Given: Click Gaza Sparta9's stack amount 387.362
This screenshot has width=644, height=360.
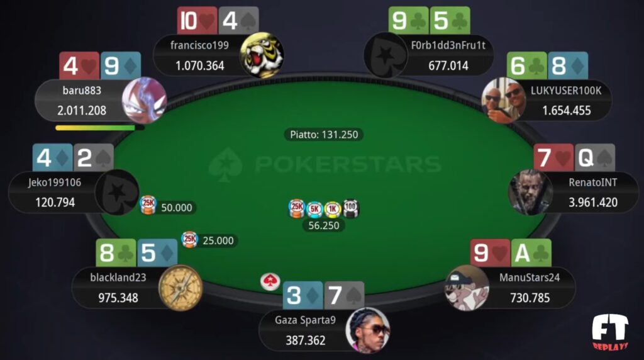Looking at the screenshot, I should coord(306,340).
